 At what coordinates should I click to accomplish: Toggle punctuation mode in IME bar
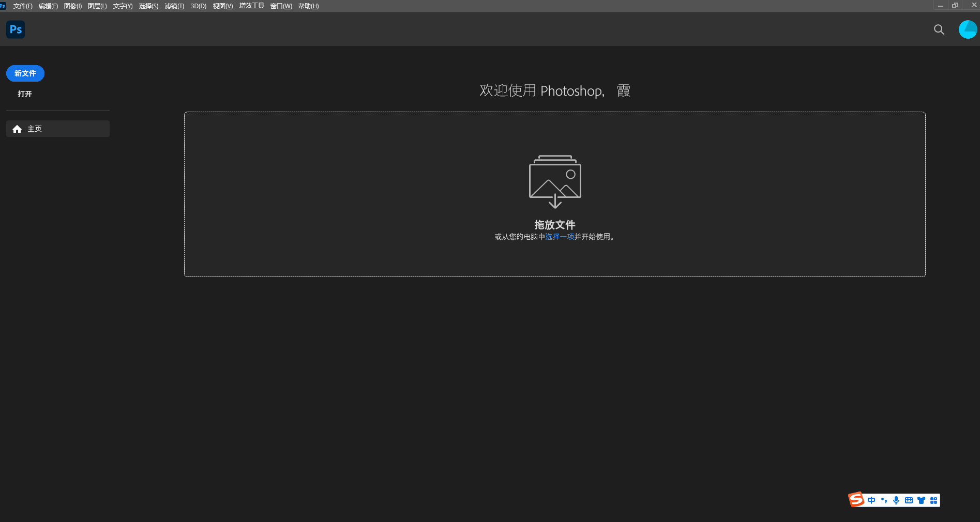(884, 500)
